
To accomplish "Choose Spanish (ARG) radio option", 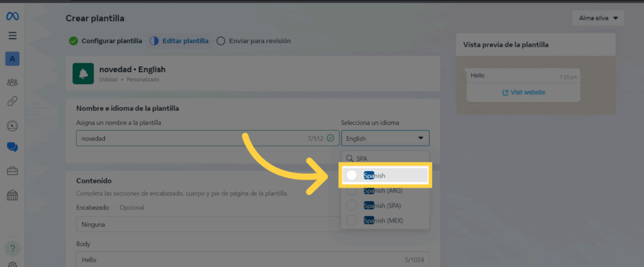I will pos(352,191).
